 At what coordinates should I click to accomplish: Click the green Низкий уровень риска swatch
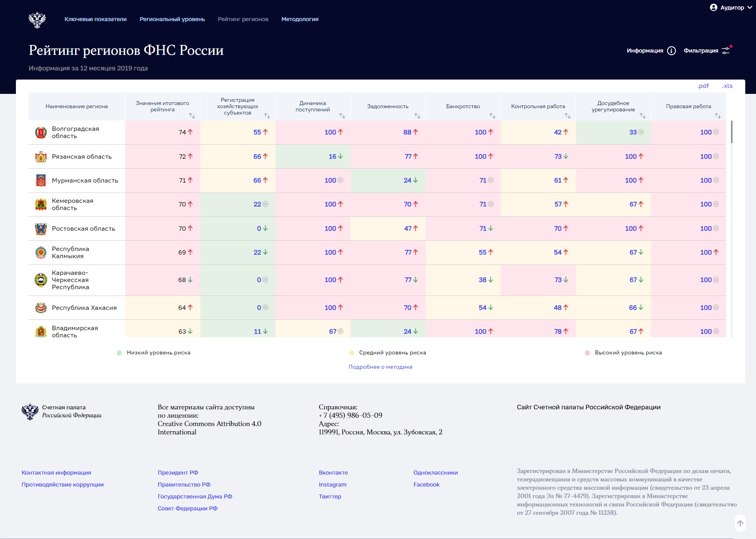[119, 353]
